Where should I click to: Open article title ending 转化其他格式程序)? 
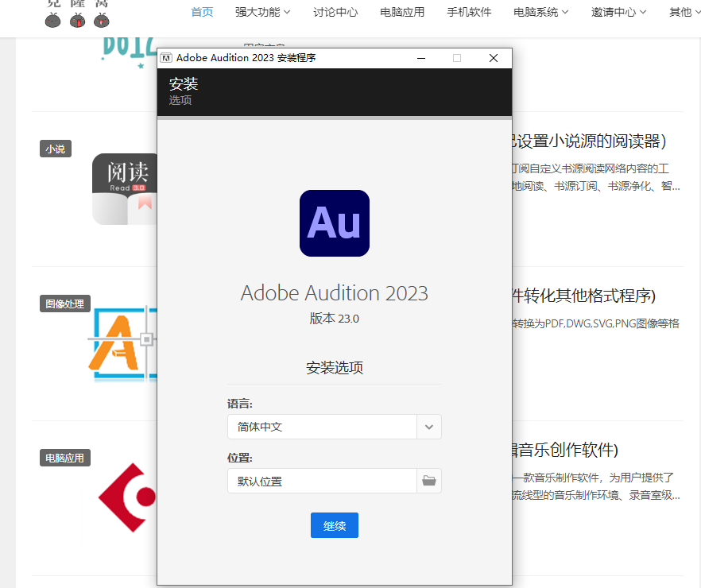tap(584, 296)
